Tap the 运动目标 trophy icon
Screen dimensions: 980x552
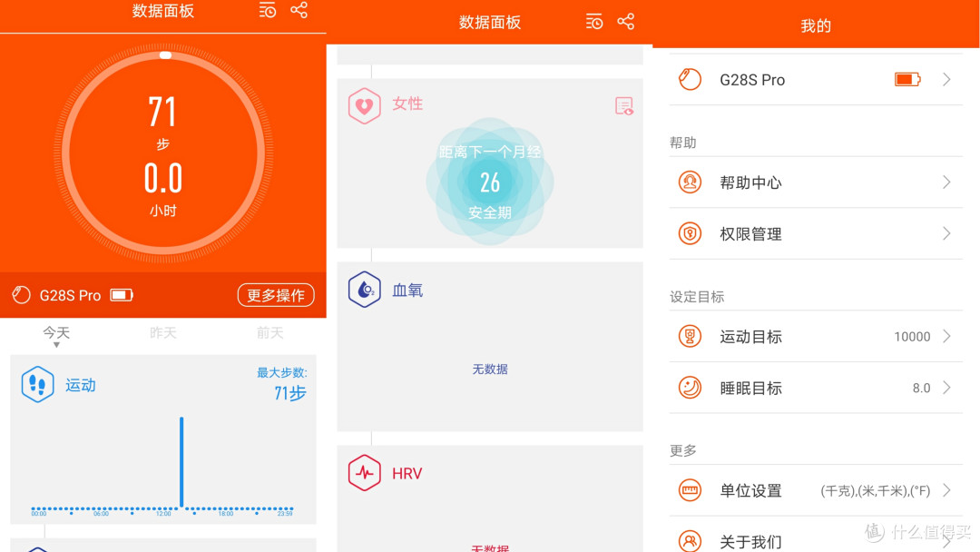[x=690, y=336]
